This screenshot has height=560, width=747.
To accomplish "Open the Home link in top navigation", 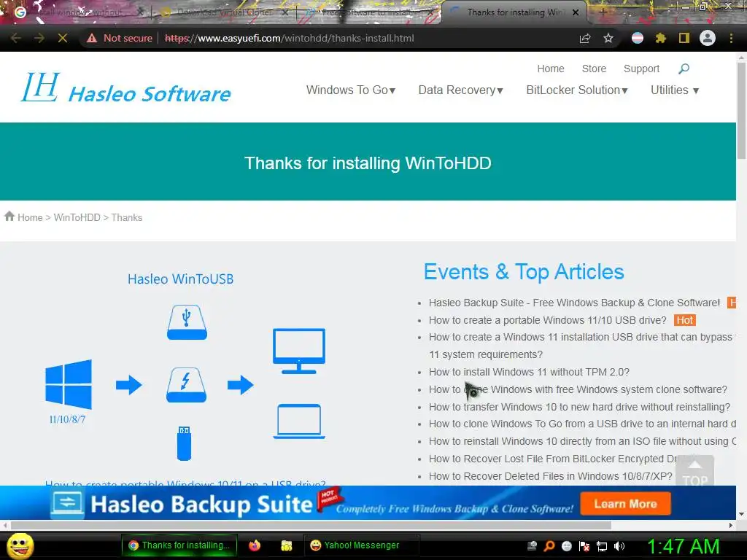I will click(551, 69).
